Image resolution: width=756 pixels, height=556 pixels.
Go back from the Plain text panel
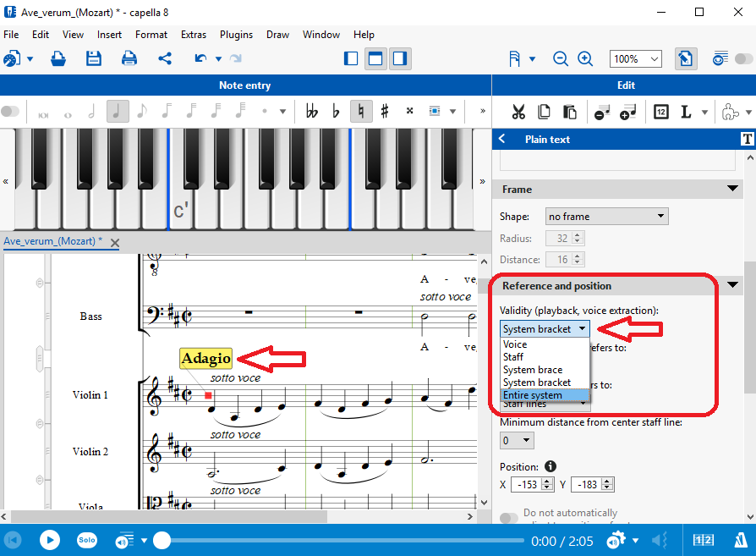coord(502,139)
